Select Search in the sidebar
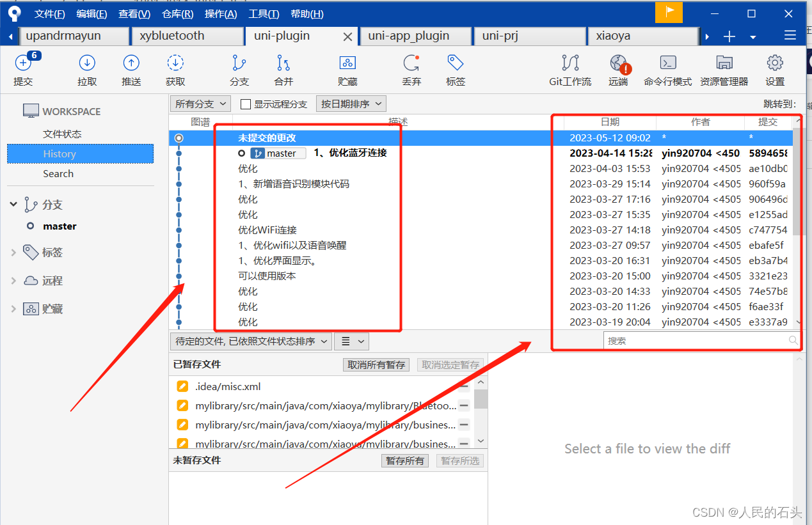The width and height of the screenshot is (812, 525). [58, 174]
